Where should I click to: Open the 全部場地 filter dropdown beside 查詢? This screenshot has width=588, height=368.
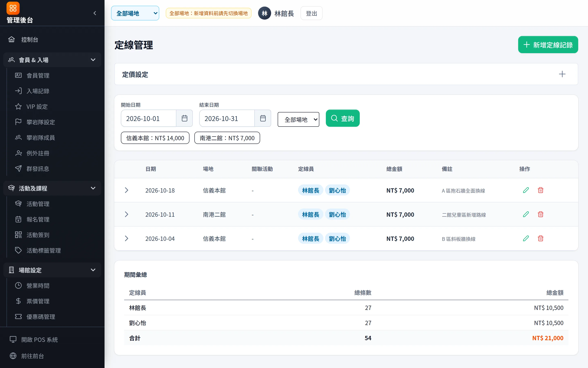[298, 120]
